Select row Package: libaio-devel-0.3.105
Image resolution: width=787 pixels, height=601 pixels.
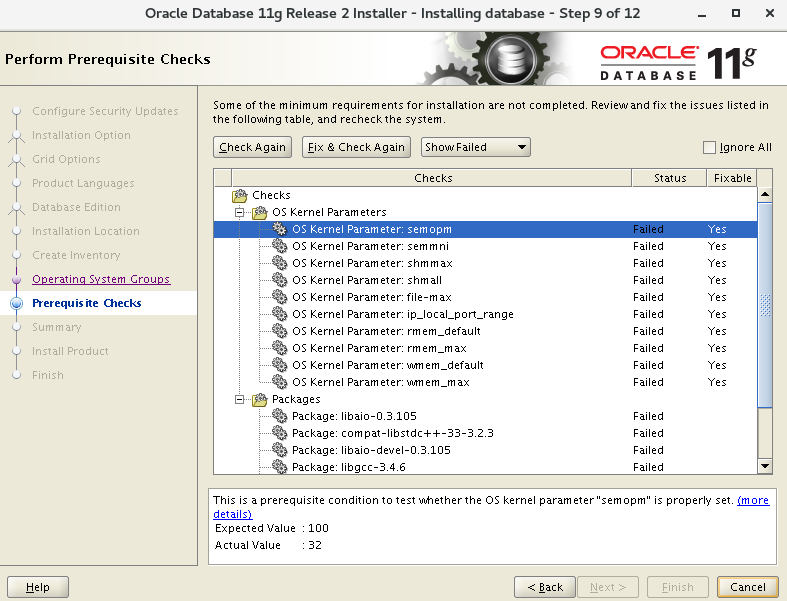point(485,450)
